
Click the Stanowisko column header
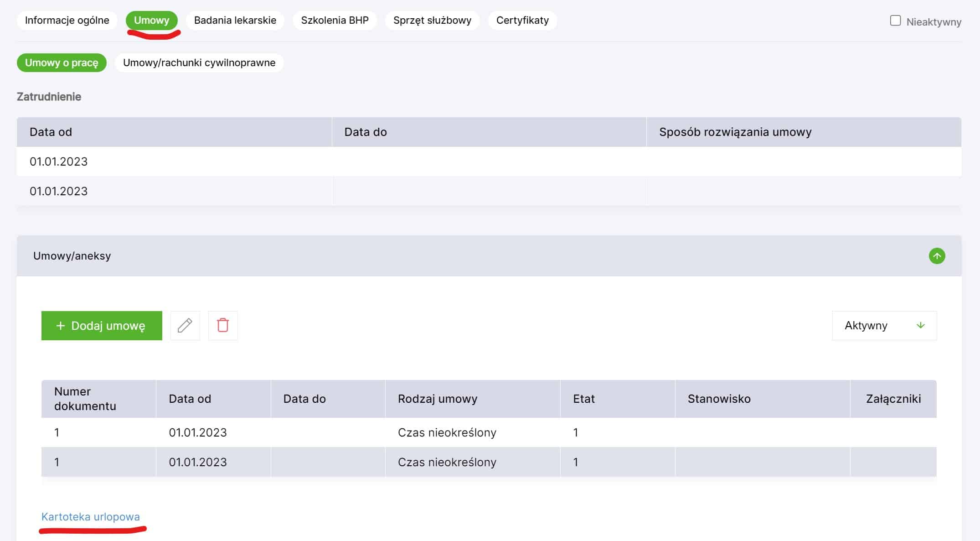coord(763,399)
